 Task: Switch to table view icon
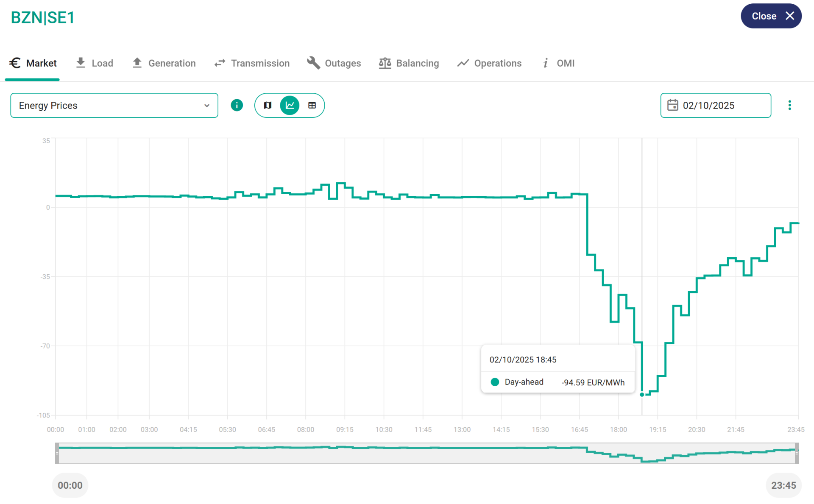pyautogui.click(x=312, y=105)
